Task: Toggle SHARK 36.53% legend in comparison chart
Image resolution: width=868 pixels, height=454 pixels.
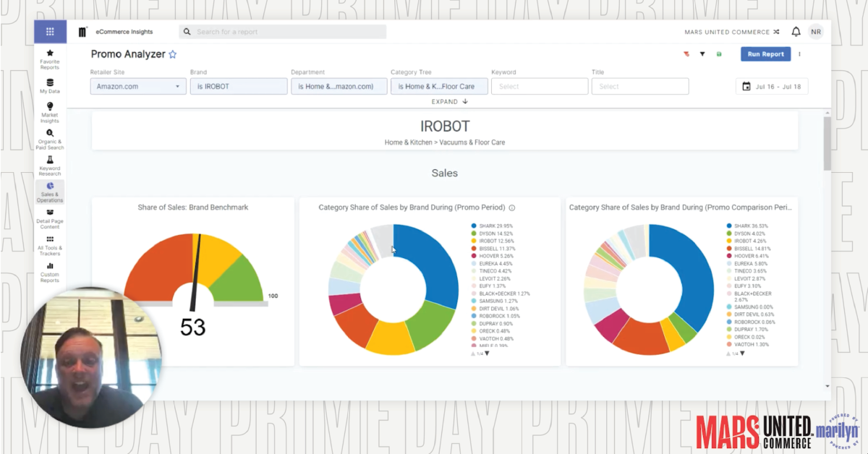Action: (x=748, y=226)
